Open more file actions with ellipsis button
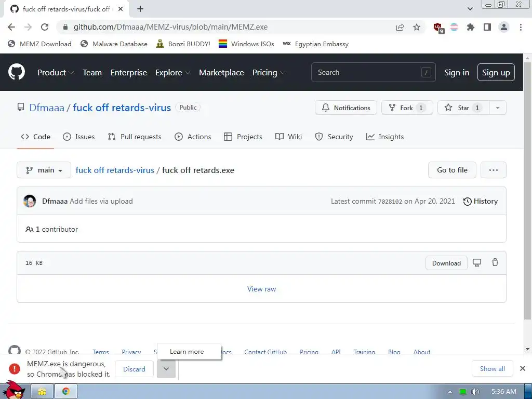 494,170
